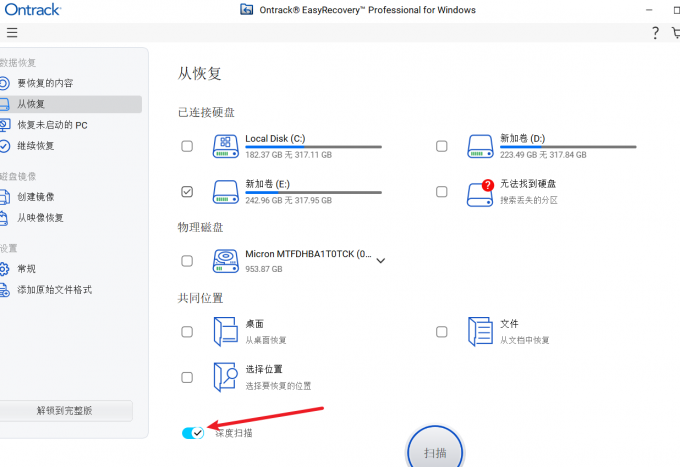Click the 添加原始文件格式 file icon
680x467 pixels.
click(4, 290)
